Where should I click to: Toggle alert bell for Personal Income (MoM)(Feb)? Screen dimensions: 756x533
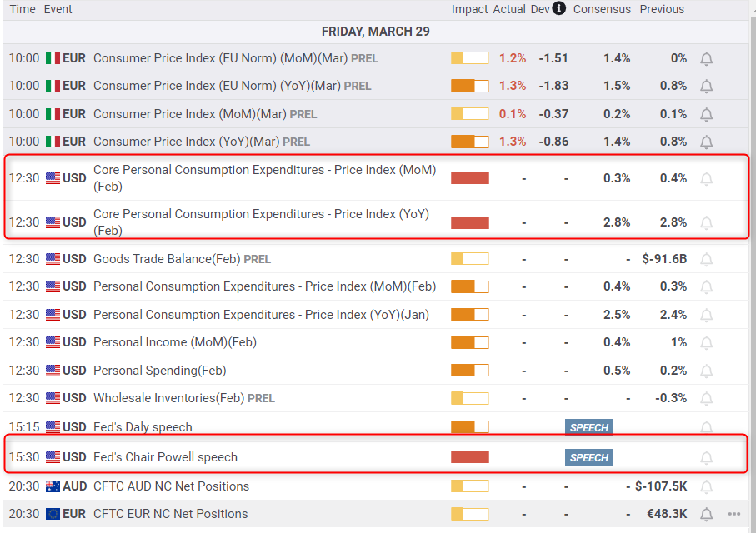[x=706, y=342]
